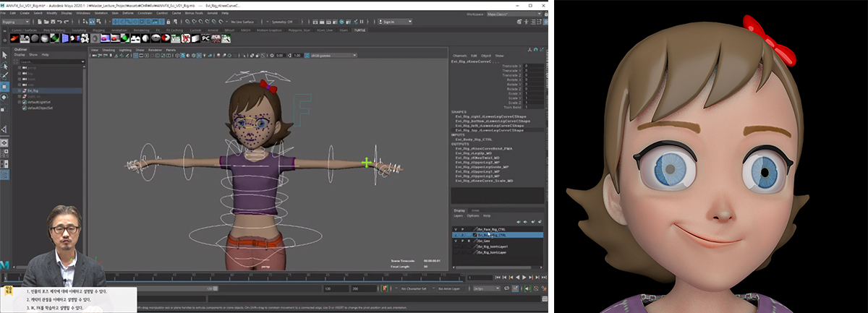Click the red X shelf icon
The width and height of the screenshot is (868, 313).
pos(184,38)
